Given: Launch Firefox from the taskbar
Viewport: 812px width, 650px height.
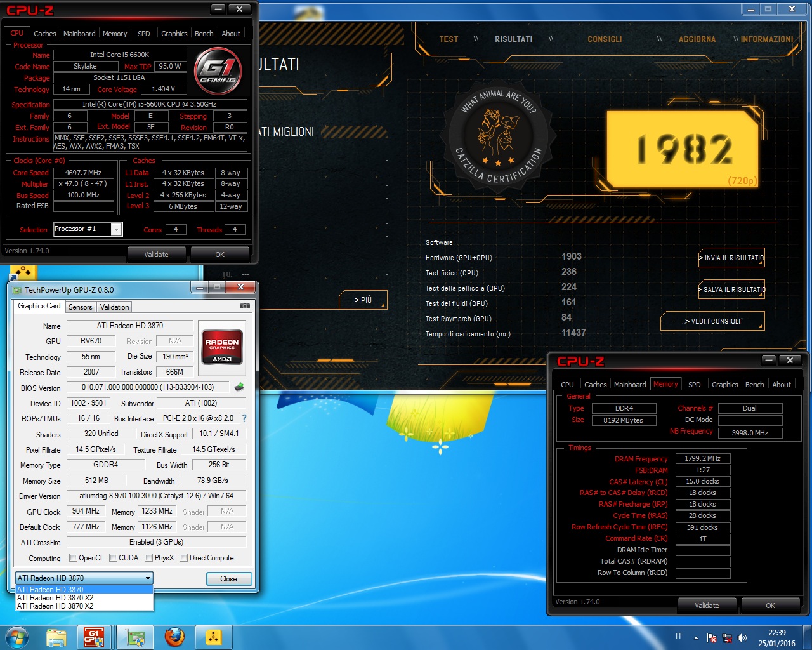Looking at the screenshot, I should point(174,637).
